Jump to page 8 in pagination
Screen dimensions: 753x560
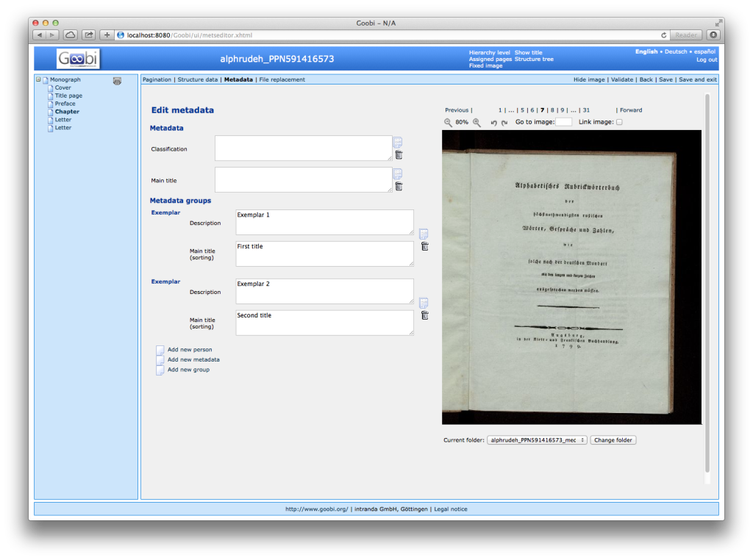552,110
